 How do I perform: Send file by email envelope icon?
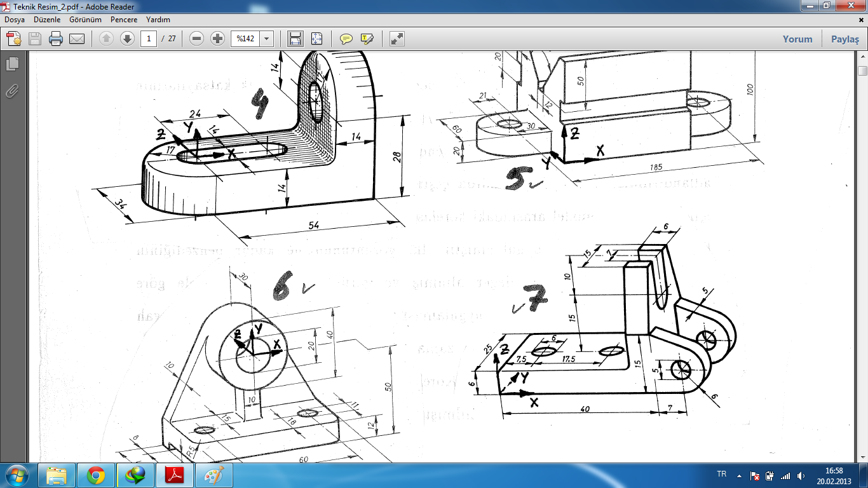(x=77, y=39)
